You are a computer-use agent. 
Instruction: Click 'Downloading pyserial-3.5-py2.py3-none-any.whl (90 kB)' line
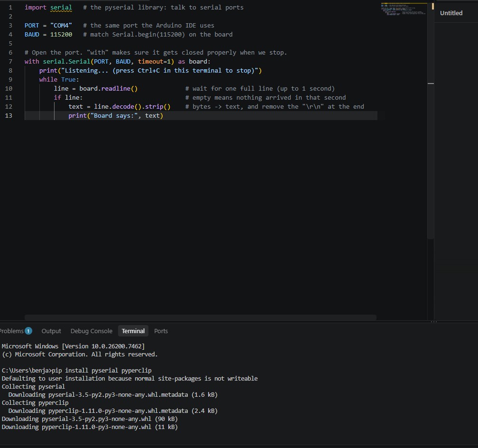tap(90, 419)
